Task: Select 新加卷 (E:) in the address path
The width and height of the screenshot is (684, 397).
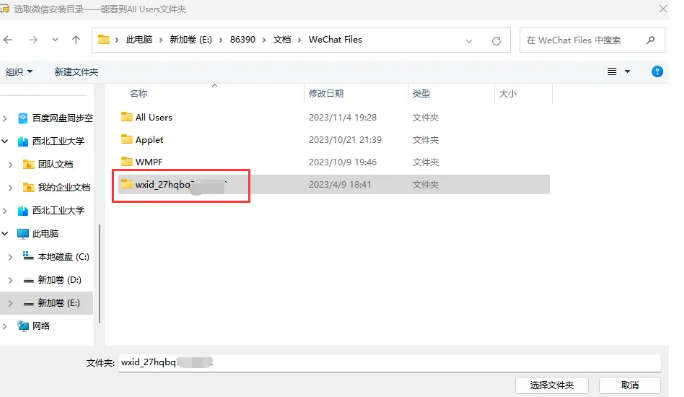Action: [191, 40]
